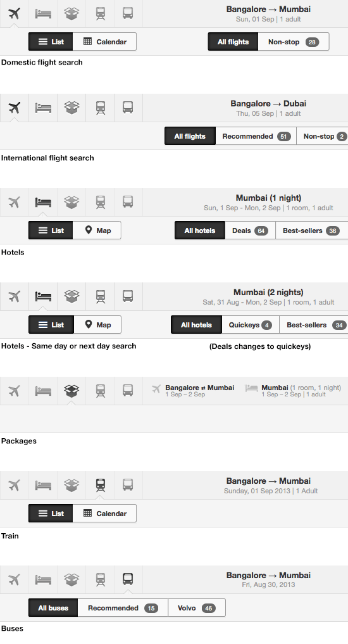This screenshot has height=644, width=348.
Task: Open the train icon in the Mumbai (2 nights) bar
Action: 101,296
